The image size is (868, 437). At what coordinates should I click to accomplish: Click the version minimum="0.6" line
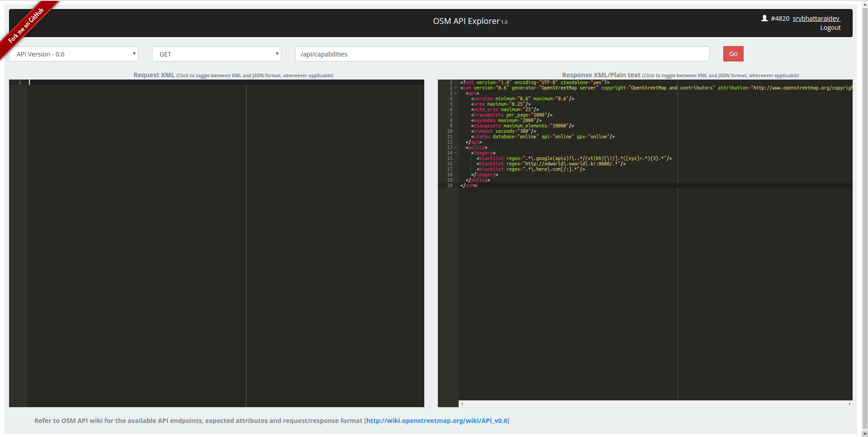pyautogui.click(x=522, y=99)
